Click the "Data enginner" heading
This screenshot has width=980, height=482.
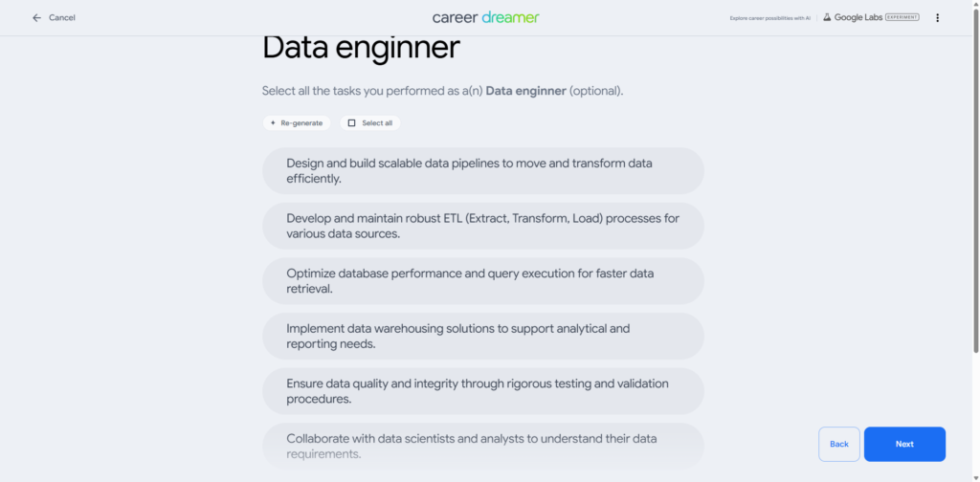tap(361, 48)
